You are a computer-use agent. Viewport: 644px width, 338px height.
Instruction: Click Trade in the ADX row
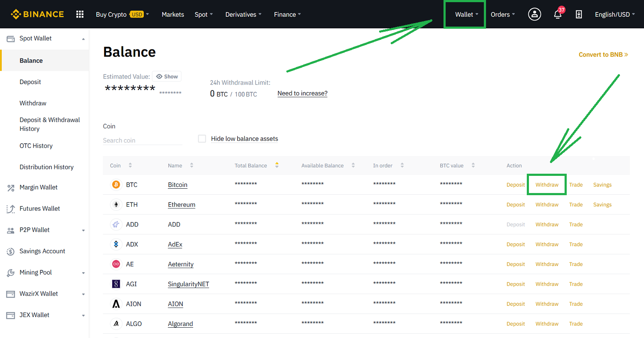(576, 244)
